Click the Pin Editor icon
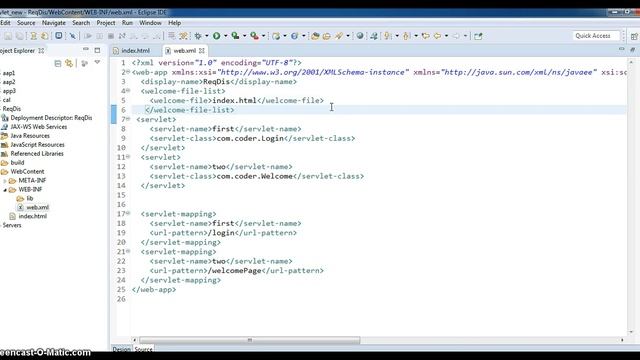This screenshot has height=360, width=640. (x=478, y=36)
